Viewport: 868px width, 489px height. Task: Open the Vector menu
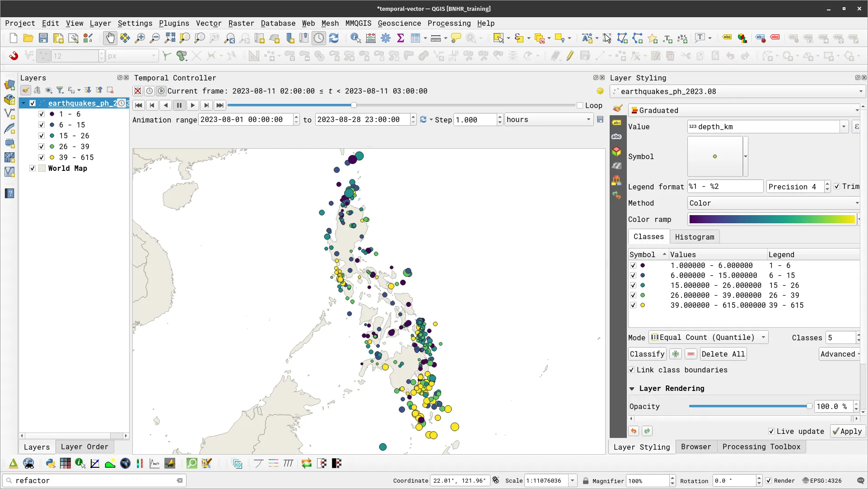[x=208, y=23]
